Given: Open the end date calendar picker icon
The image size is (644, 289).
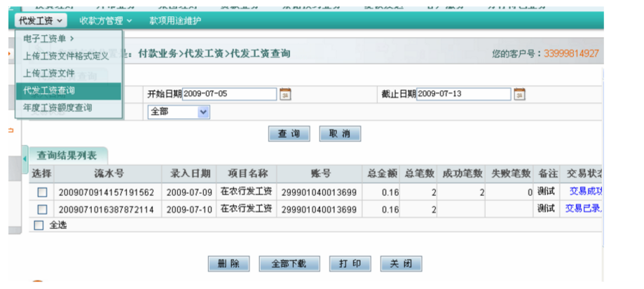Looking at the screenshot, I should click(519, 94).
